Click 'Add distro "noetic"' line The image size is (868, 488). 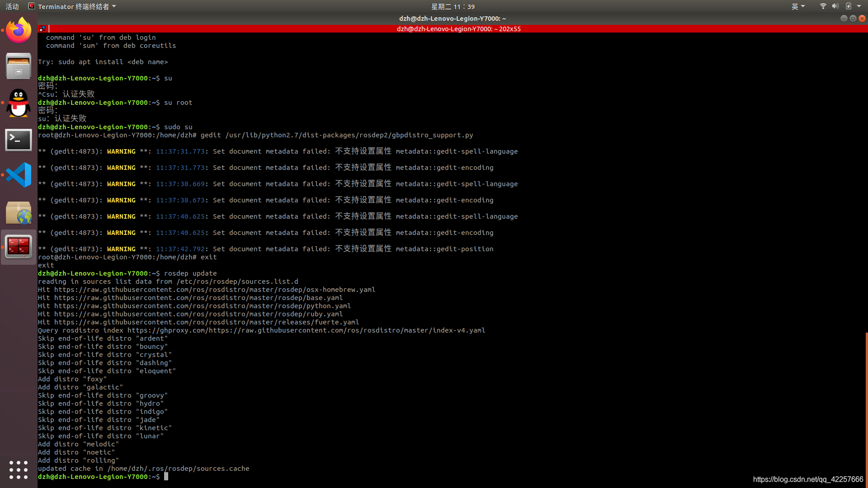[x=76, y=452]
